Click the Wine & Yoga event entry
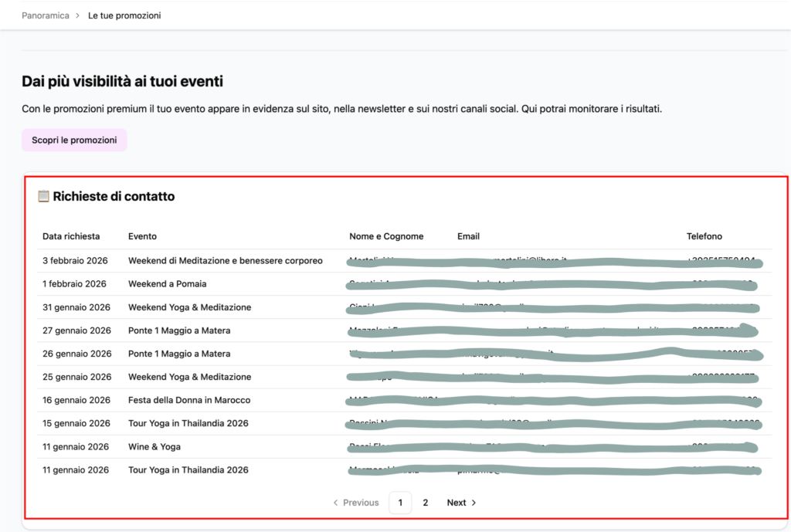 pyautogui.click(x=156, y=446)
